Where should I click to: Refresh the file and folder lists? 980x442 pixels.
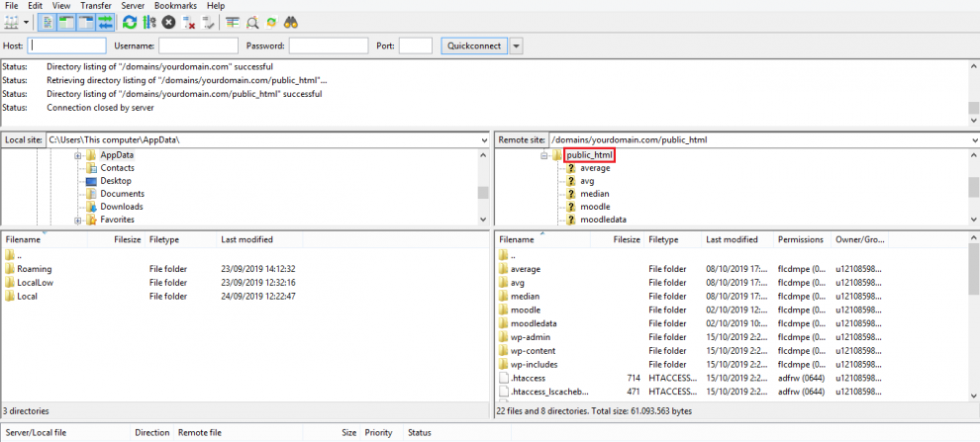(x=130, y=23)
